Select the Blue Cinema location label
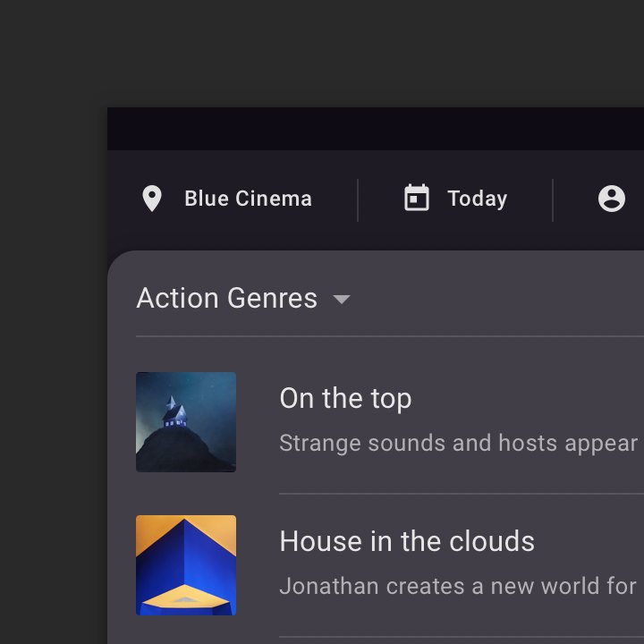The image size is (644, 644). coord(248,199)
